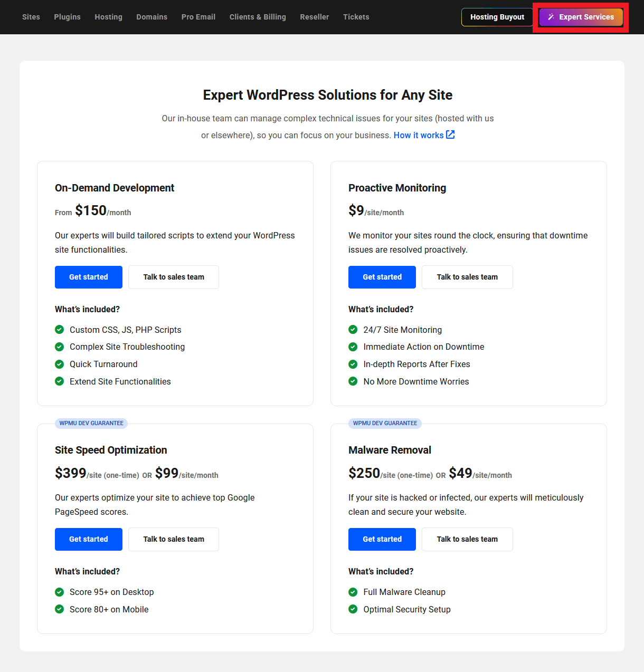Click the check icon beside Score 95+ on Desktop
The image size is (644, 672).
click(60, 592)
